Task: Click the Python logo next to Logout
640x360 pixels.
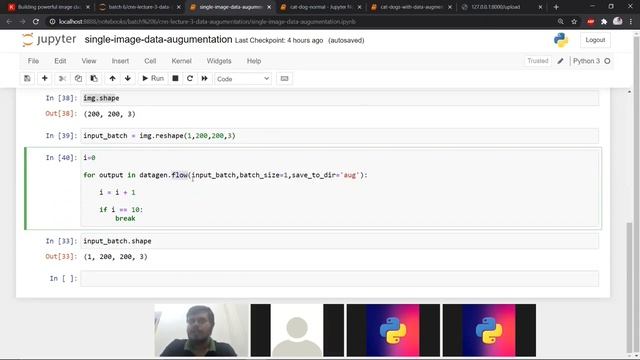Action: pyautogui.click(x=561, y=40)
